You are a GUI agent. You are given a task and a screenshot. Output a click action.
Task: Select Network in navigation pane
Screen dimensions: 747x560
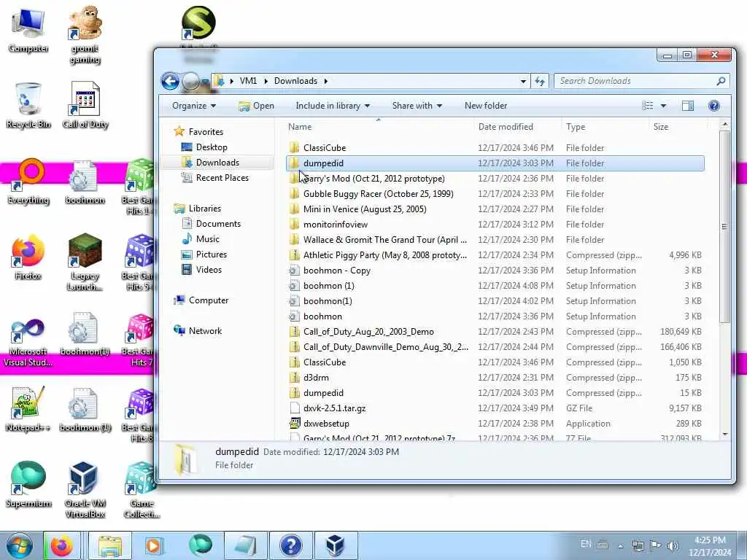[x=205, y=330]
